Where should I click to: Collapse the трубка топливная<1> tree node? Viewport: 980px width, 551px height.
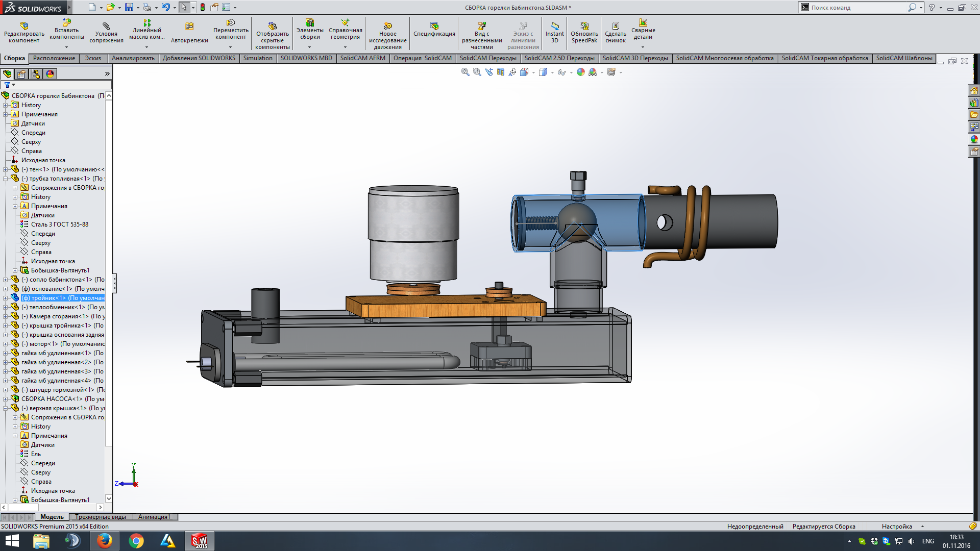tap(6, 179)
